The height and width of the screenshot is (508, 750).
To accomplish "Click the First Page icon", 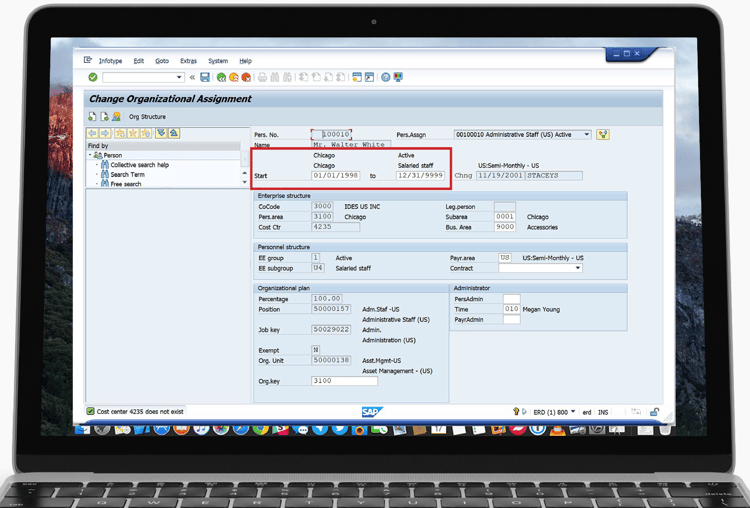I will click(303, 77).
